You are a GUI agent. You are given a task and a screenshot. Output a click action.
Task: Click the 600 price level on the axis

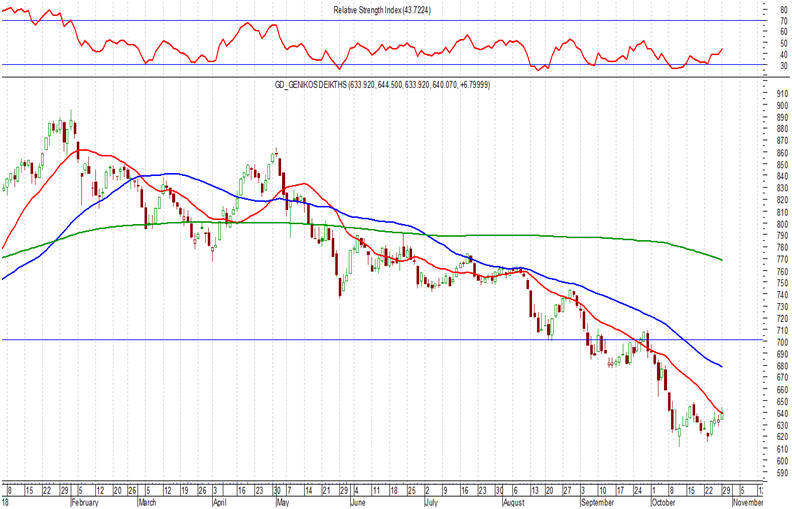(783, 461)
